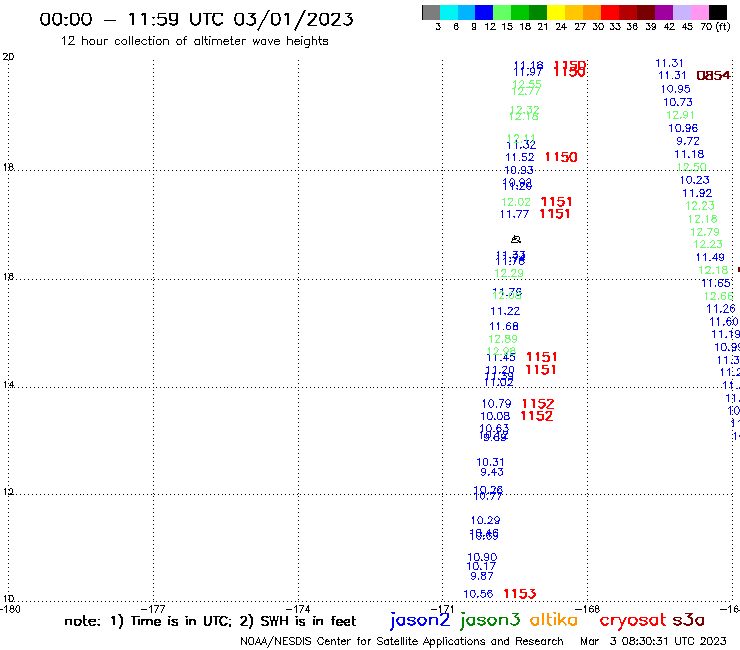Click the altika legend label

pos(554,619)
